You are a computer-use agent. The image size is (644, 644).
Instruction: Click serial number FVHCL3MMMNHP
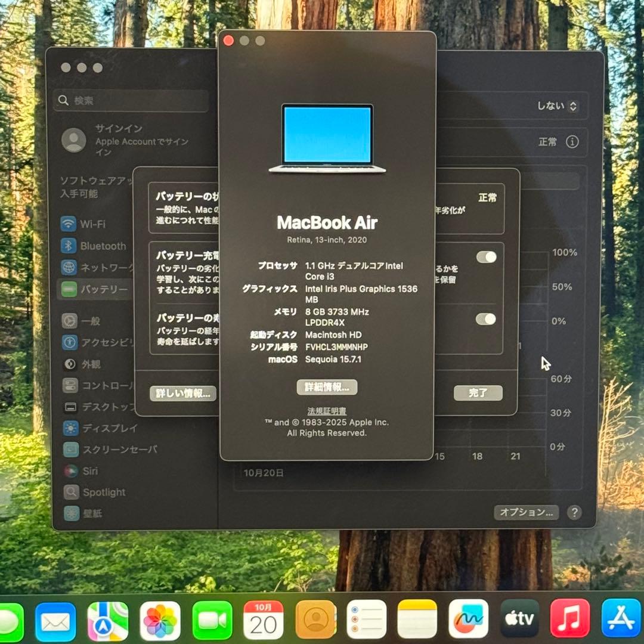(336, 347)
